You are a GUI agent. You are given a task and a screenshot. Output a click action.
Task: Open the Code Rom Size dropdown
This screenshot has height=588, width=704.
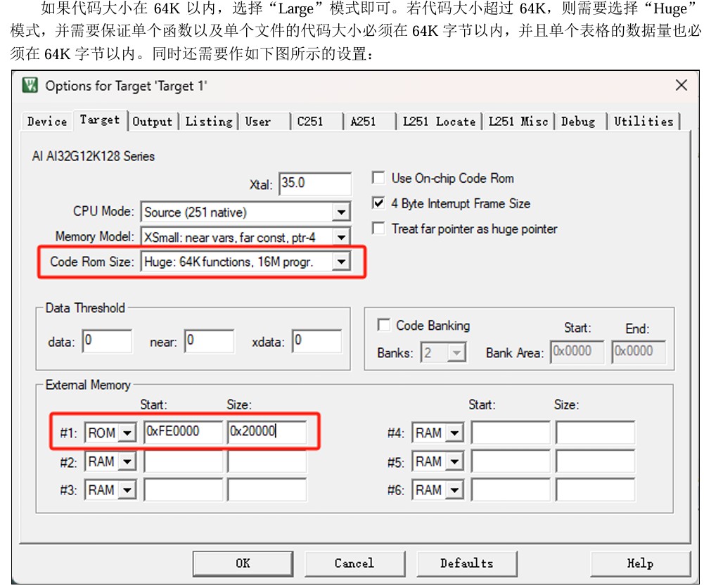pyautogui.click(x=341, y=262)
